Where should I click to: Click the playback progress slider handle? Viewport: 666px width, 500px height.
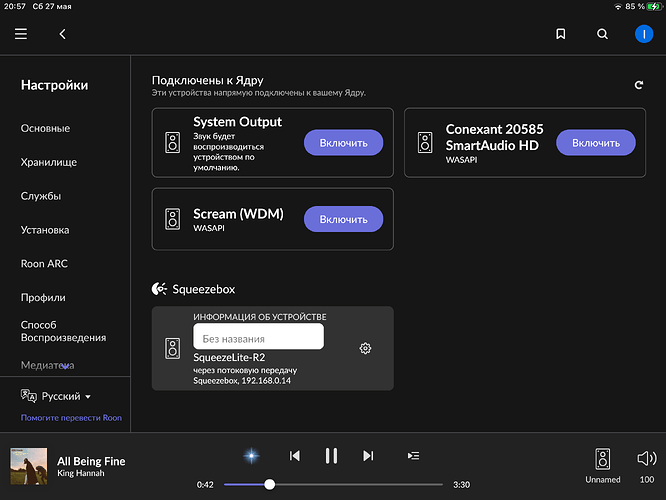(269, 484)
